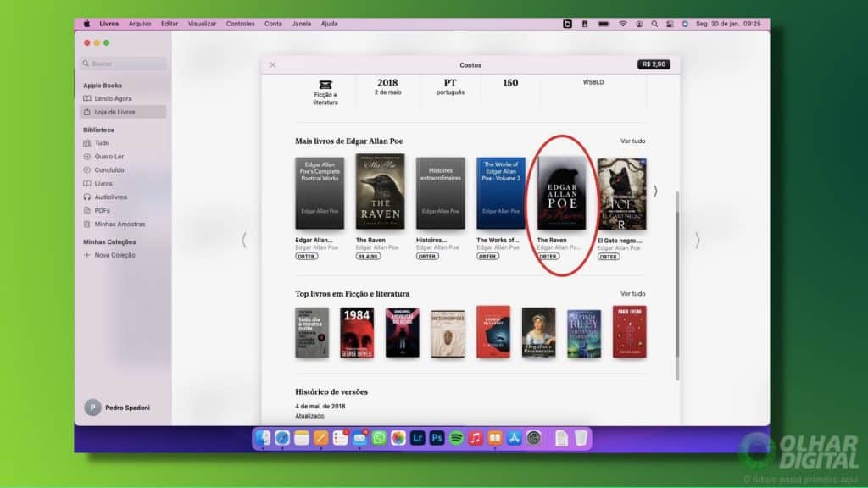868x488 pixels.
Task: Open the Conta menu
Action: pyautogui.click(x=273, y=24)
